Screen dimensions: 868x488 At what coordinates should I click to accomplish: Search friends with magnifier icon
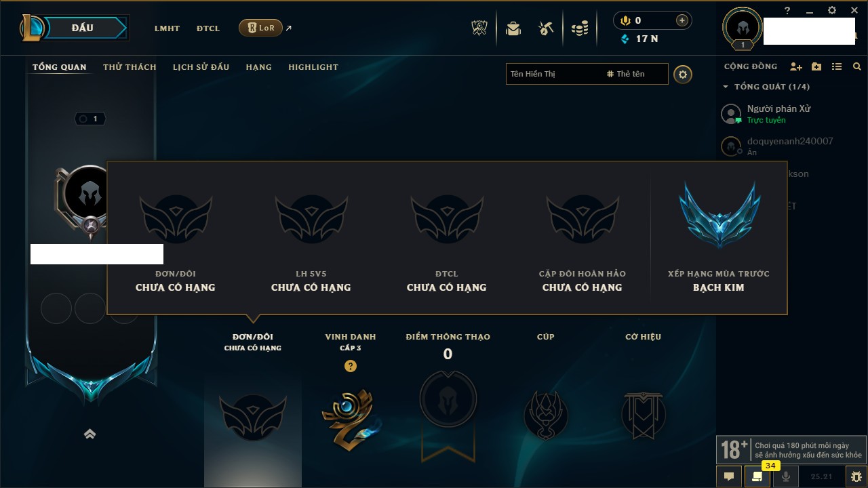(x=857, y=66)
